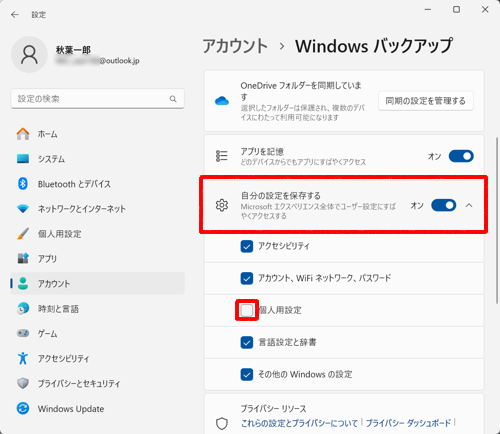Click the network Wi-Fi icon
Image resolution: width=500 pixels, height=434 pixels.
pyautogui.click(x=23, y=209)
